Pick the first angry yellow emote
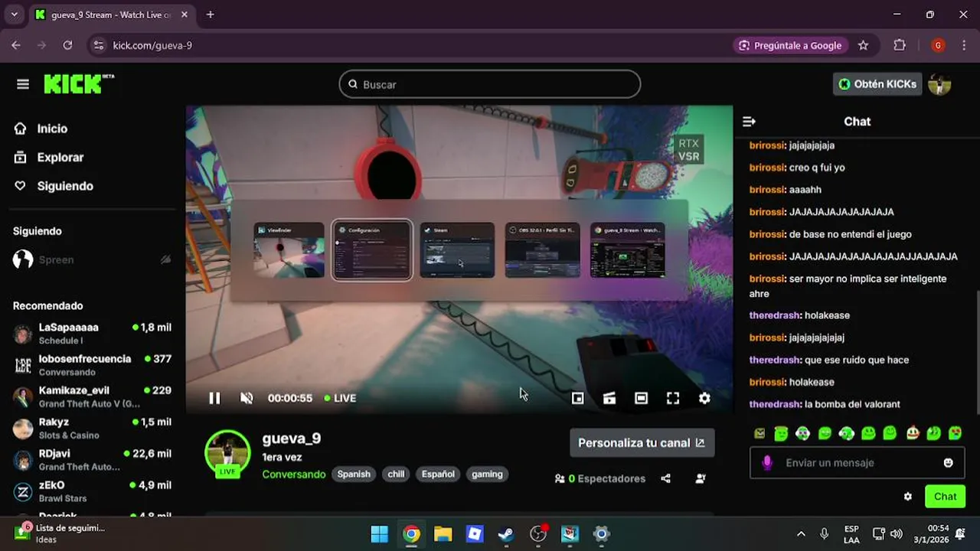 [x=759, y=434]
